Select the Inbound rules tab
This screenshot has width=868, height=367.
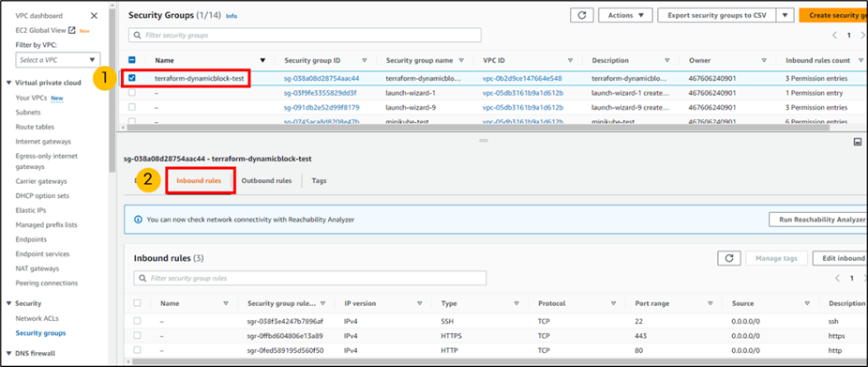[x=199, y=181]
